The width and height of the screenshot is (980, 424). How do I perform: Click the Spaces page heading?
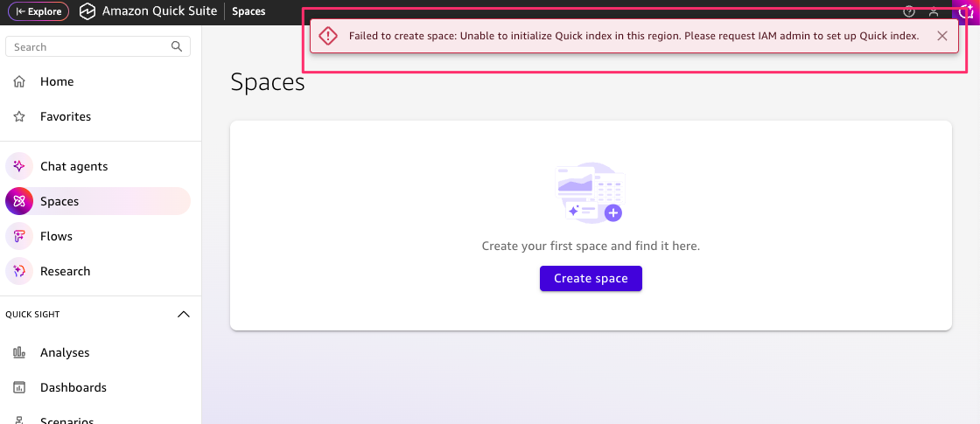(x=268, y=82)
